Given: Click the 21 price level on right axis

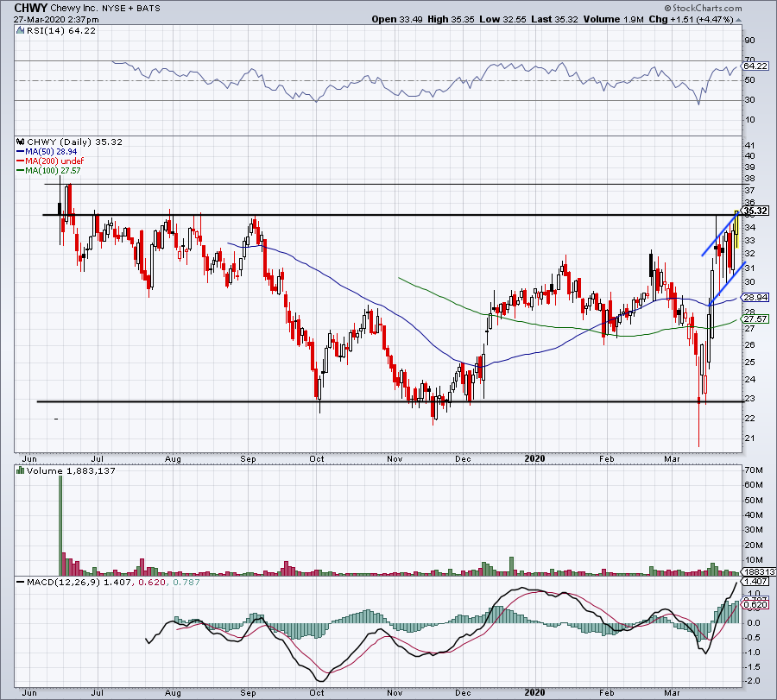Looking at the screenshot, I should pyautogui.click(x=749, y=438).
